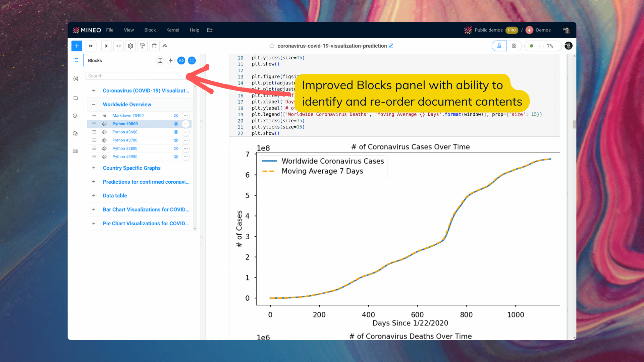Open the Block menu

pyautogui.click(x=150, y=30)
